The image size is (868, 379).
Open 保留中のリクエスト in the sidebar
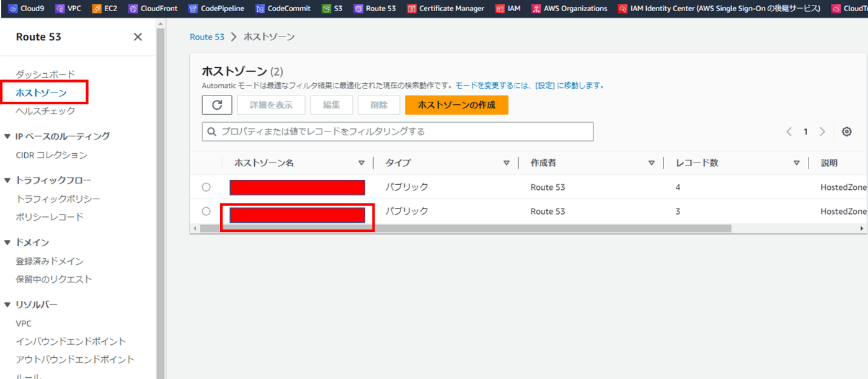pos(54,279)
